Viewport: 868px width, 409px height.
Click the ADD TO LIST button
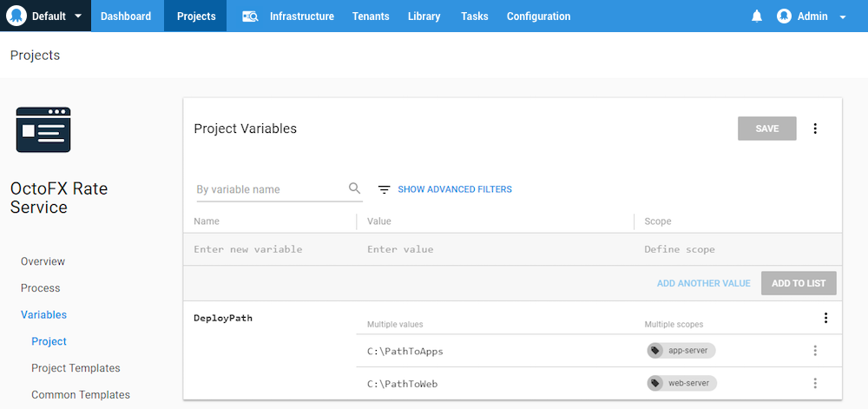coord(799,283)
